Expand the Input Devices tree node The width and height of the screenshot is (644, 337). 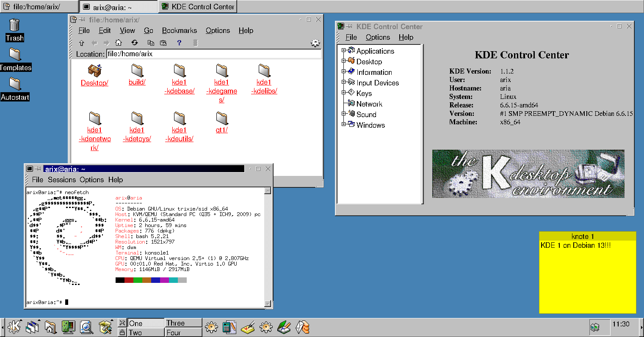pyautogui.click(x=344, y=82)
